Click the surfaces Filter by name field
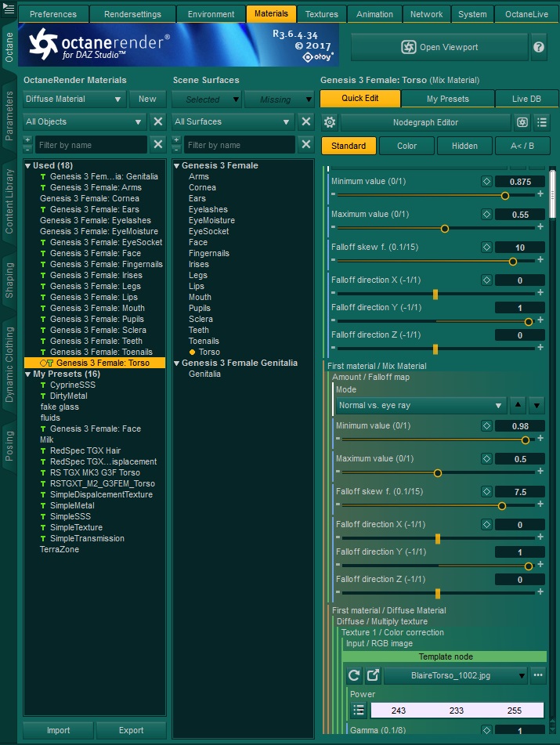Screen dimensions: 560x745 click(240, 145)
